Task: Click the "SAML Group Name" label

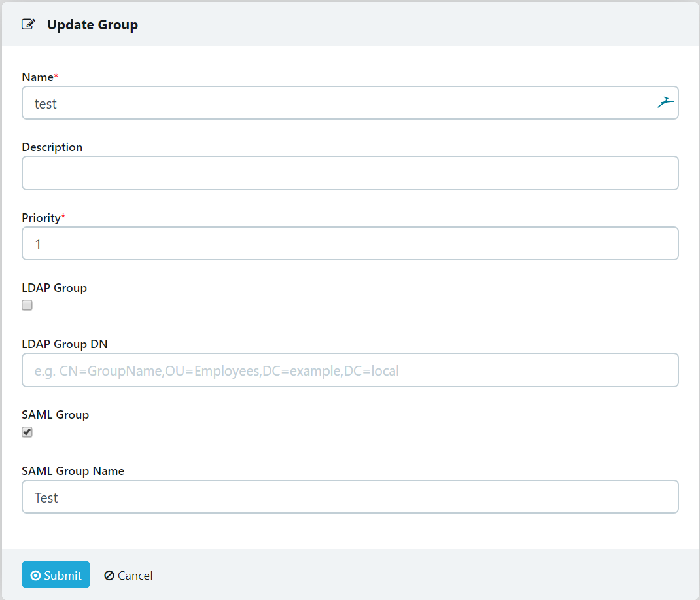Action: point(73,471)
